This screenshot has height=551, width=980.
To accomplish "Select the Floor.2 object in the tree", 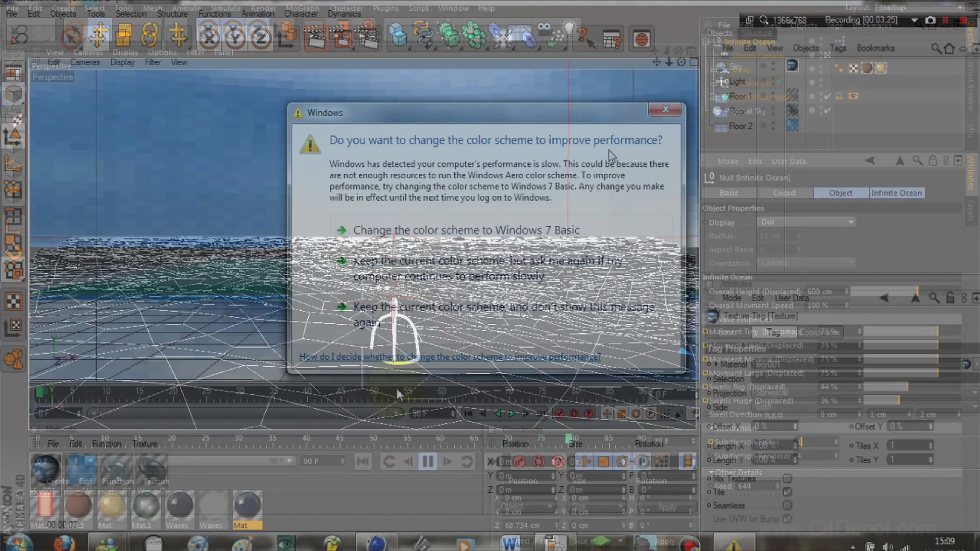I will 740,126.
